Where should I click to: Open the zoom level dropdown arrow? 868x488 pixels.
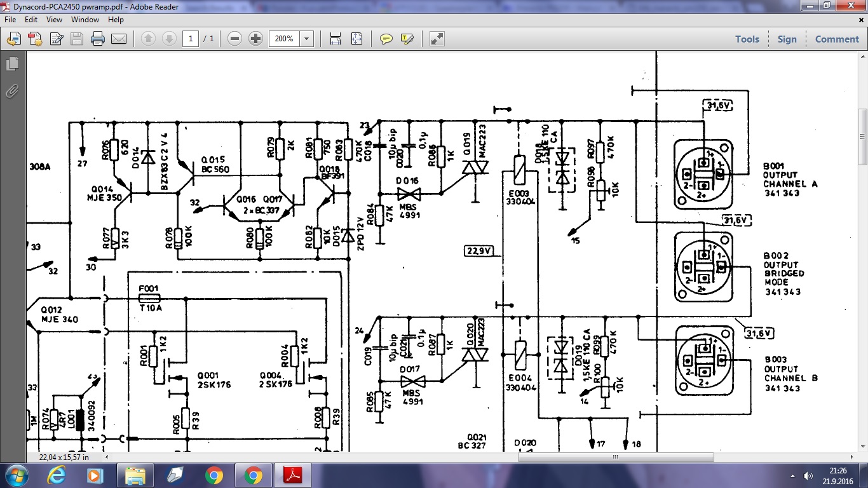(x=307, y=39)
